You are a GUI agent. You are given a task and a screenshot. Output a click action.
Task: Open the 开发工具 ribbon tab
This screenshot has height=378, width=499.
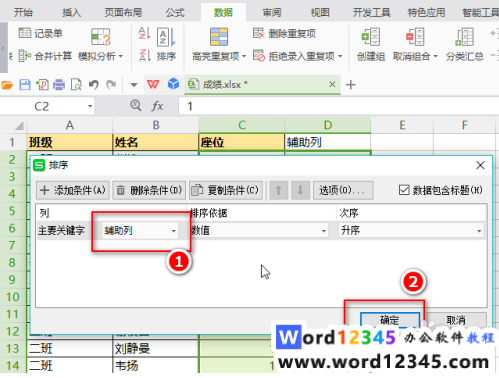click(x=371, y=13)
